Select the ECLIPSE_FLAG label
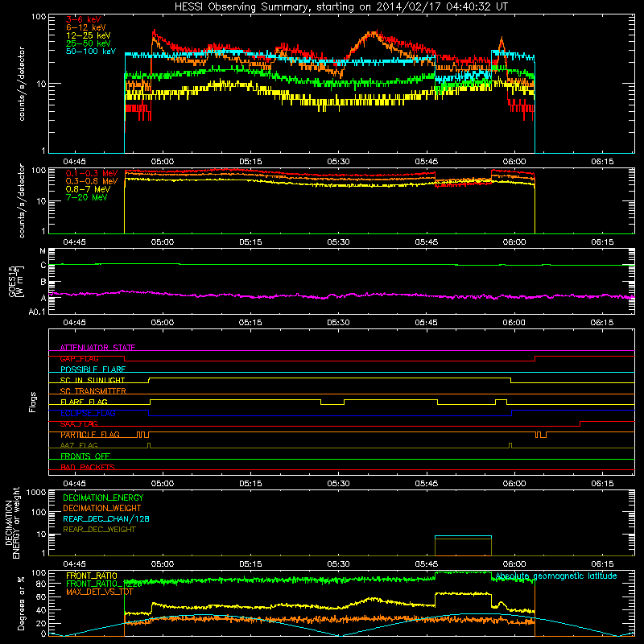644x644 pixels. 88,413
